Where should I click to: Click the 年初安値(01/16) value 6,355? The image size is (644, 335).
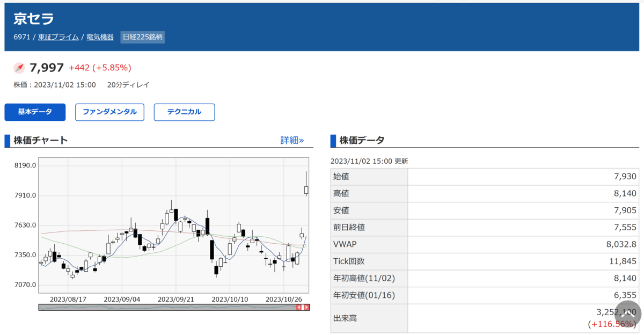point(625,295)
